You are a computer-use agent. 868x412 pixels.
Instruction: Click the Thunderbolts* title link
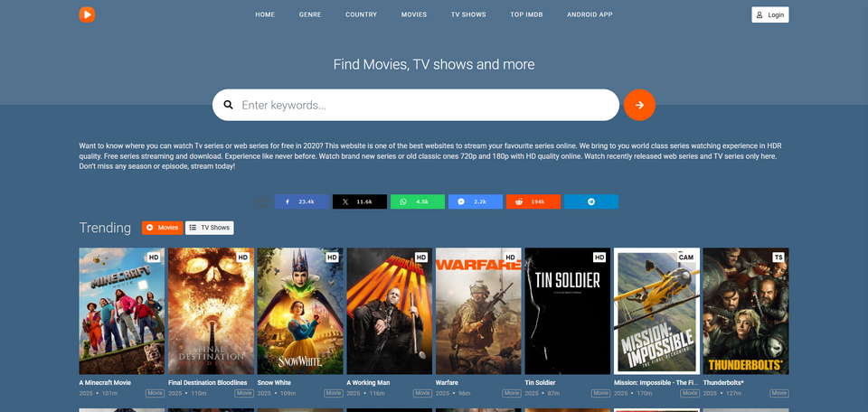click(723, 383)
